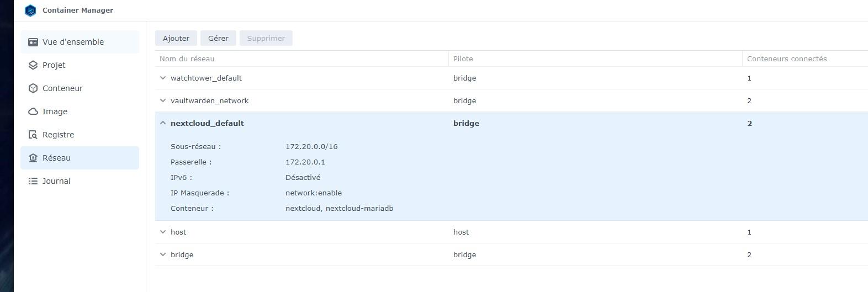Click the Pilote column header
The image size is (868, 292).
pyautogui.click(x=463, y=59)
